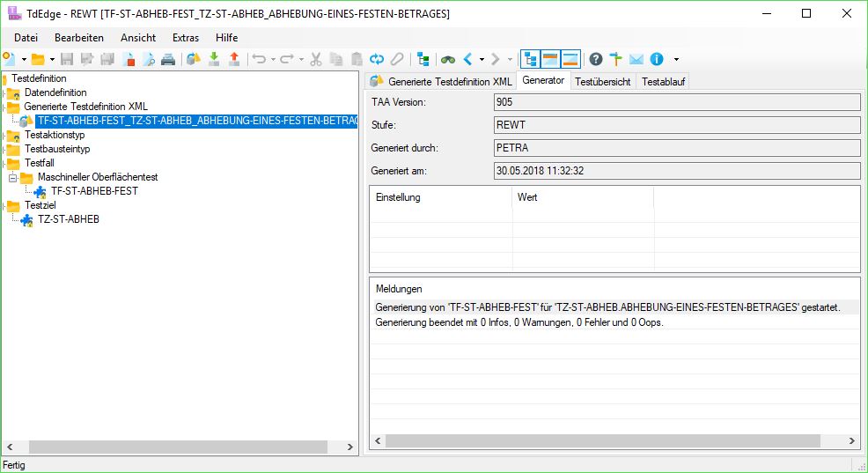Switch to the Testablauf tab
Viewport: 868px width, 473px height.
point(663,81)
